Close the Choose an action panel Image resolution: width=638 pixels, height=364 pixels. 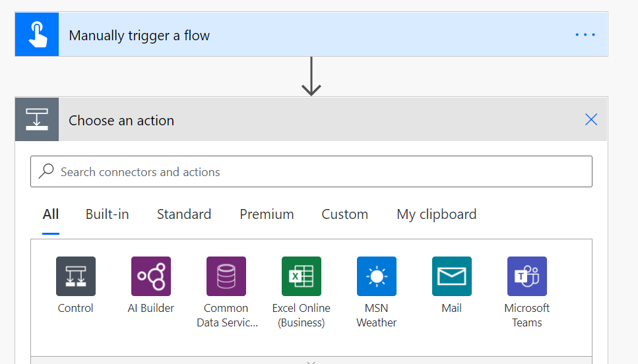(591, 119)
